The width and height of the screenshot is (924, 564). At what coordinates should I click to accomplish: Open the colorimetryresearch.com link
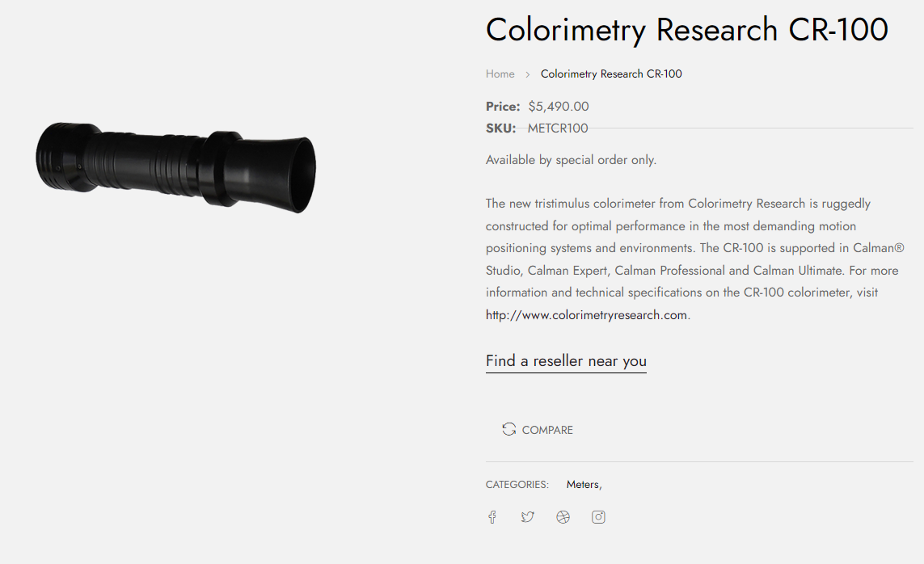(586, 315)
